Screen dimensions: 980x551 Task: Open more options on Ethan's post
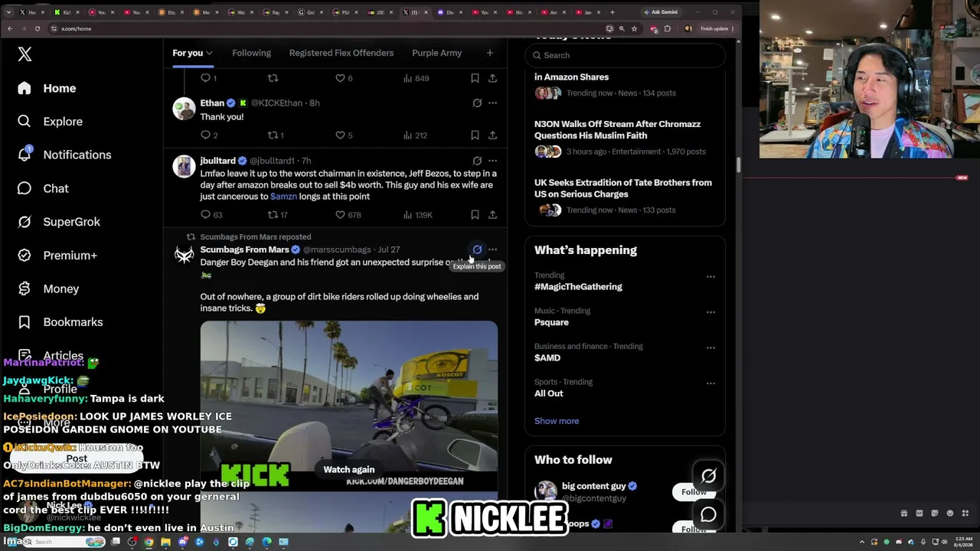[x=492, y=103]
